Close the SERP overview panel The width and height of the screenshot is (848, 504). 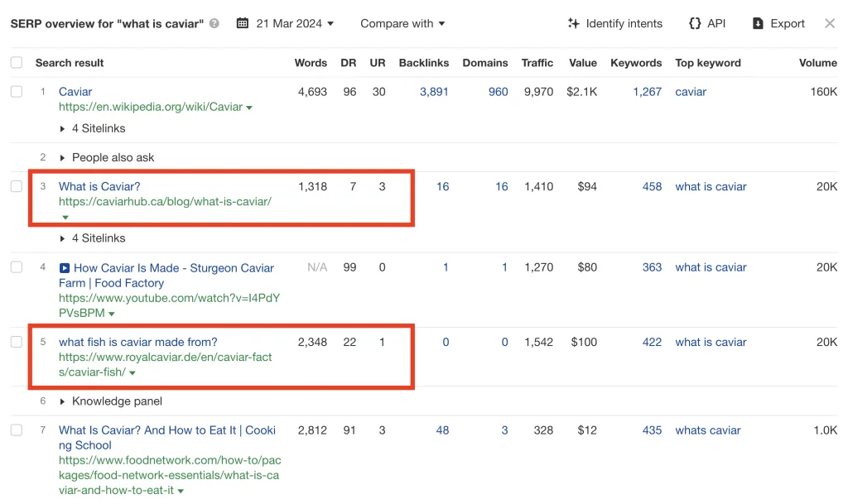coord(830,24)
